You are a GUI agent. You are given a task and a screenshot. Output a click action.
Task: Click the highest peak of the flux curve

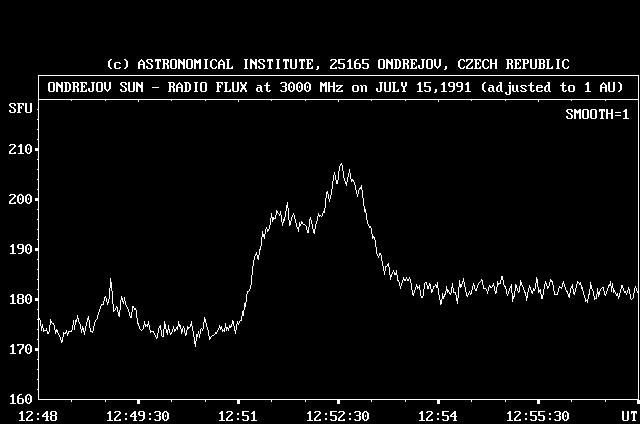[x=341, y=165]
